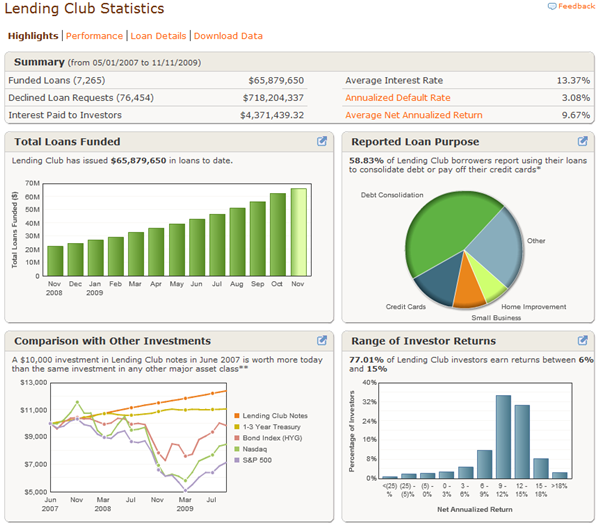The image size is (600, 529).
Task: Click the 12-15% bar in Investor Returns chart
Action: point(522,442)
